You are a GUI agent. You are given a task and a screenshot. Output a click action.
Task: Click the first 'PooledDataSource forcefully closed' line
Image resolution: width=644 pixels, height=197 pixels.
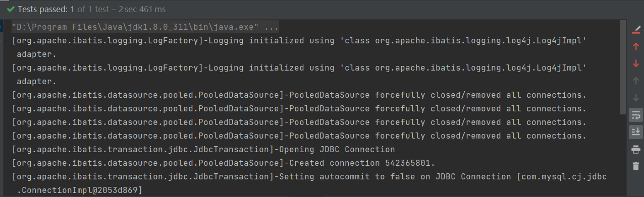coord(299,95)
